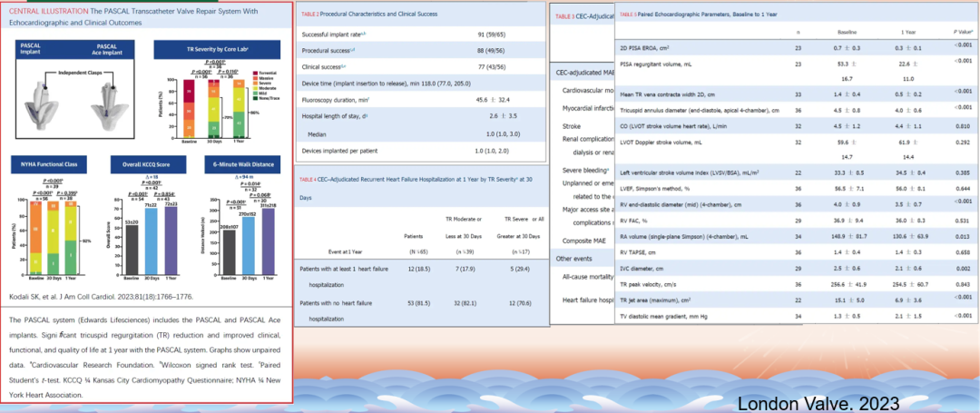This screenshot has height=413, width=980.
Task: Click the Baseline bar in NYHA chart
Action: point(36,238)
